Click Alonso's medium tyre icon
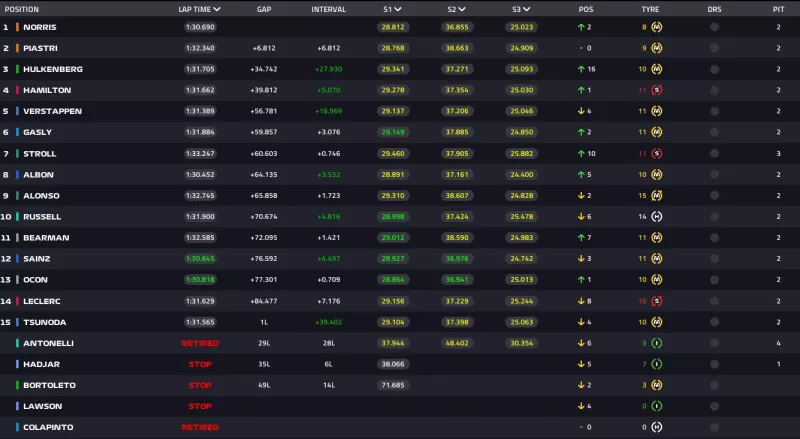 coord(657,196)
